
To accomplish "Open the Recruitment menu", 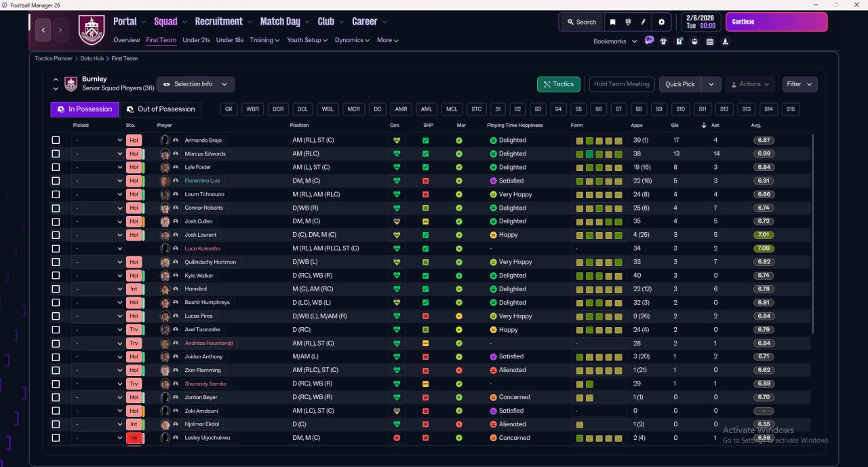I will point(223,22).
